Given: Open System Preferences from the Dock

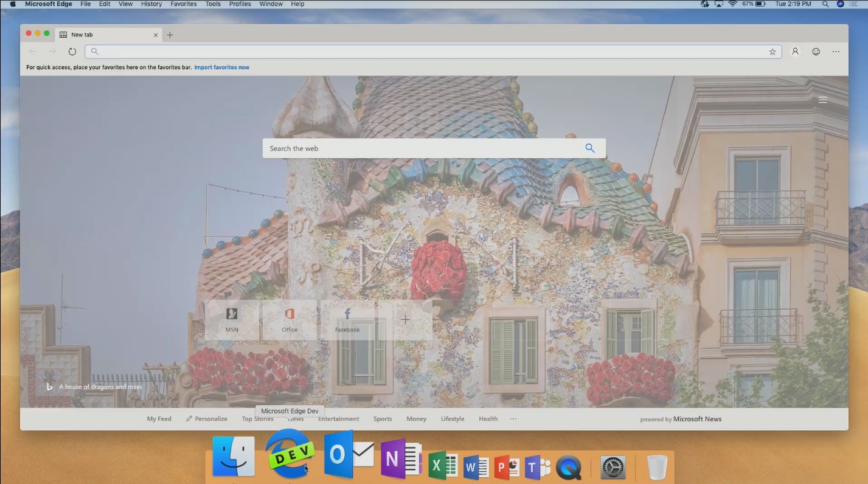Looking at the screenshot, I should pos(613,468).
